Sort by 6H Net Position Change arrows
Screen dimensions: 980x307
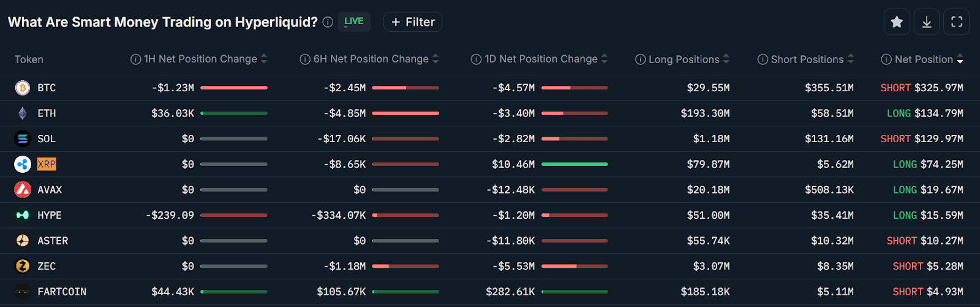[x=435, y=59]
